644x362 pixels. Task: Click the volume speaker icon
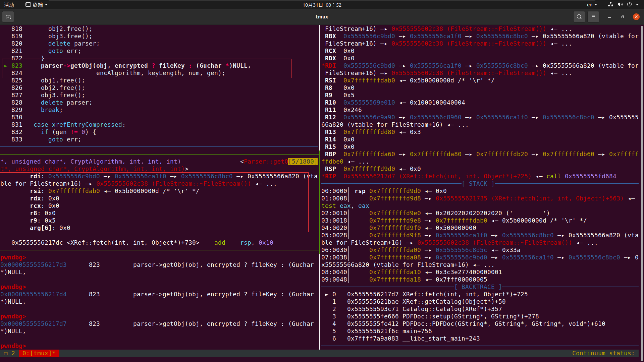(620, 5)
